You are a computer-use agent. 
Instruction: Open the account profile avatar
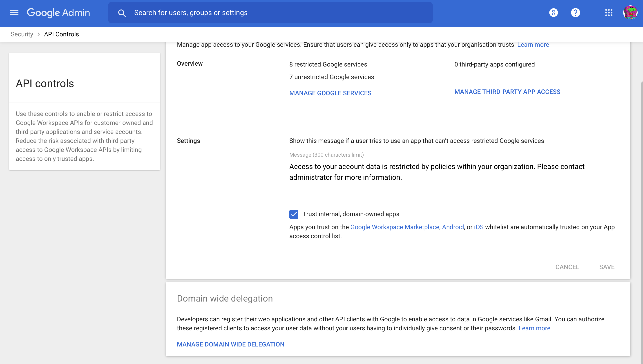[x=630, y=13]
